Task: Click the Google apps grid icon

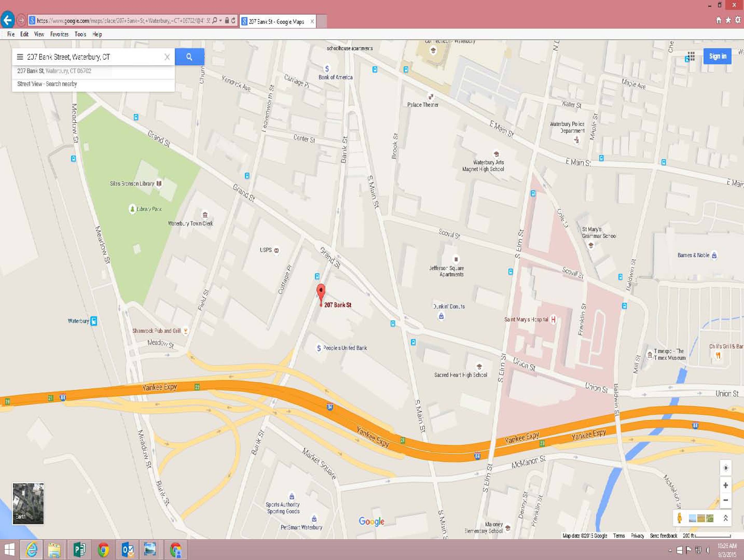Action: (691, 56)
